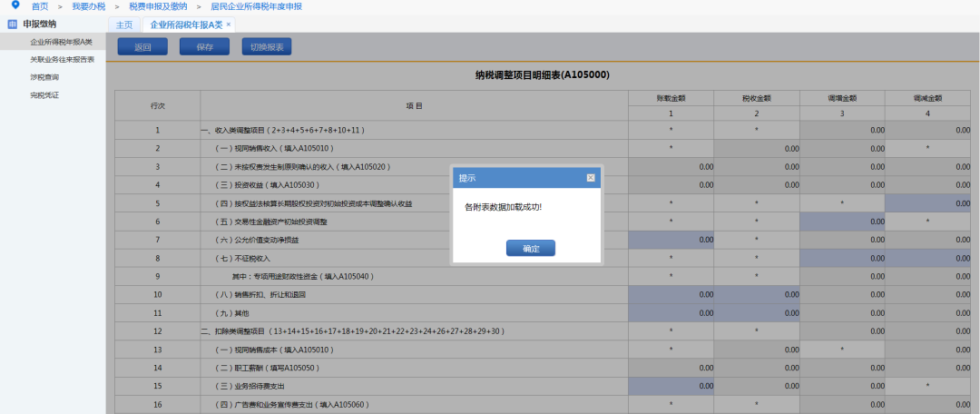Image resolution: width=980 pixels, height=414 pixels.
Task: Open 税费申报及缴纳 breadcrumb link
Action: (158, 6)
